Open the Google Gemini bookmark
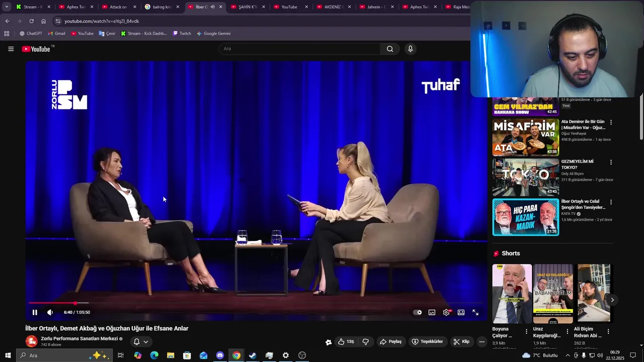This screenshot has height=362, width=644. tap(213, 34)
